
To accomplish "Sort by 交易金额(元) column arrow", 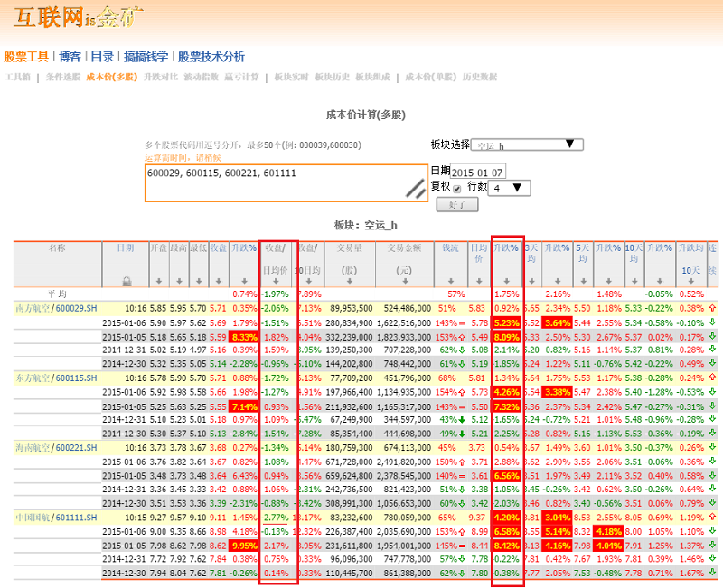I will pyautogui.click(x=405, y=281).
